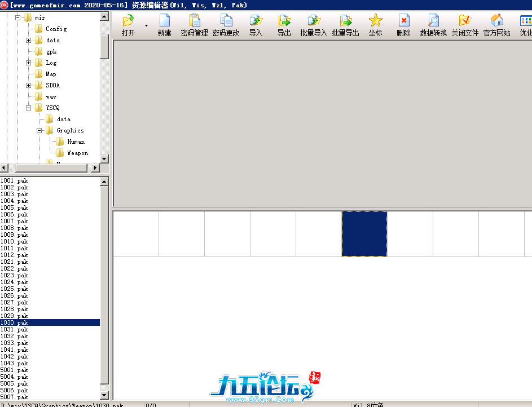Collapse the mir folder node
This screenshot has height=407, width=532.
tap(17, 17)
